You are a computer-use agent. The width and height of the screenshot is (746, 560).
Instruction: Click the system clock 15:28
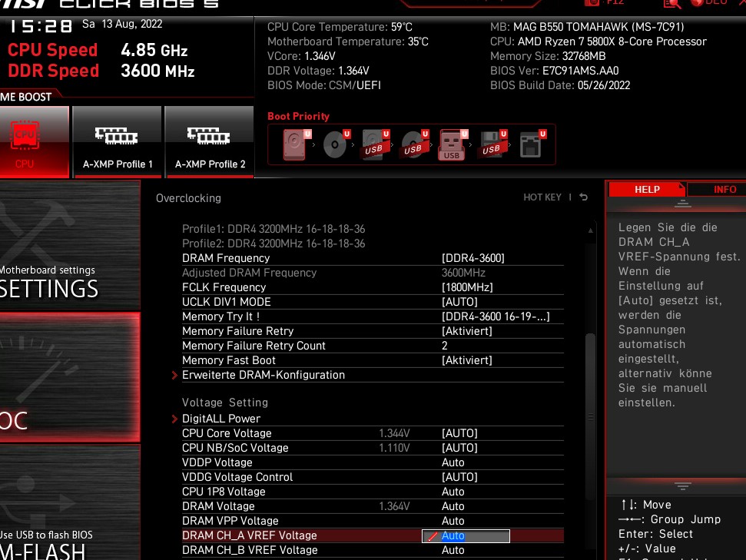pos(41,26)
